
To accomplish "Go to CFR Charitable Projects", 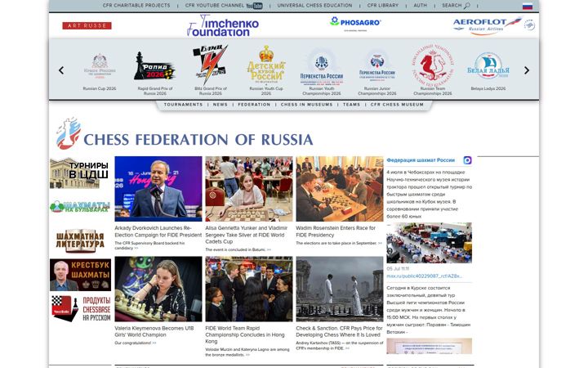I will pyautogui.click(x=136, y=6).
